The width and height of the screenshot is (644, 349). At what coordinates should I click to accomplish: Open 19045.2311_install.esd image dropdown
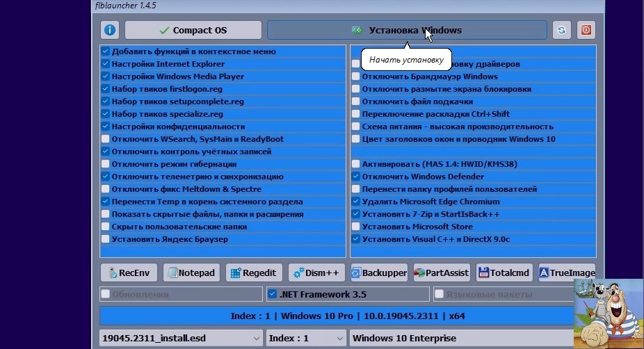181,339
